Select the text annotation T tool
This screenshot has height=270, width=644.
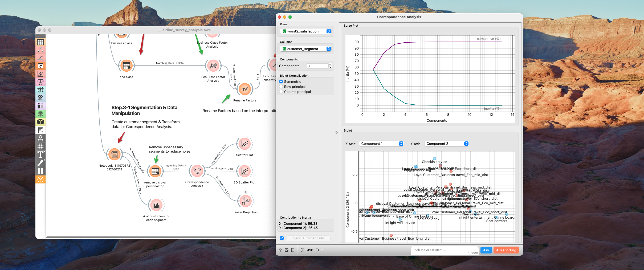(40, 155)
